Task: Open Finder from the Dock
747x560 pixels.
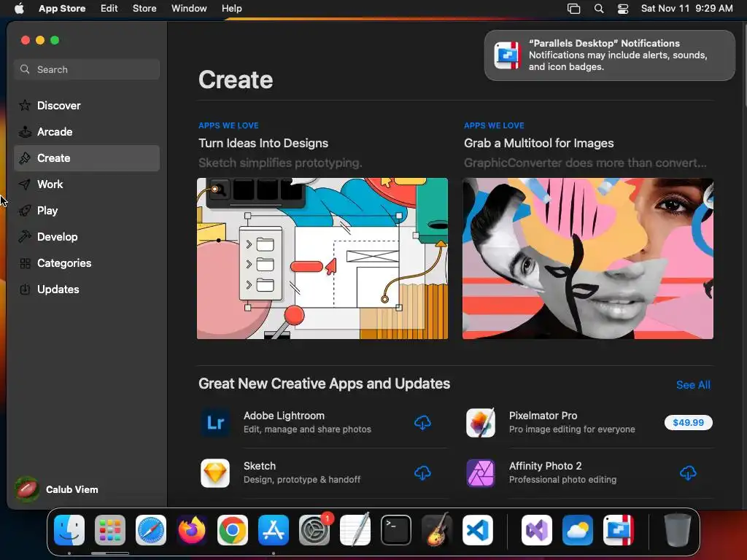Action: click(69, 530)
